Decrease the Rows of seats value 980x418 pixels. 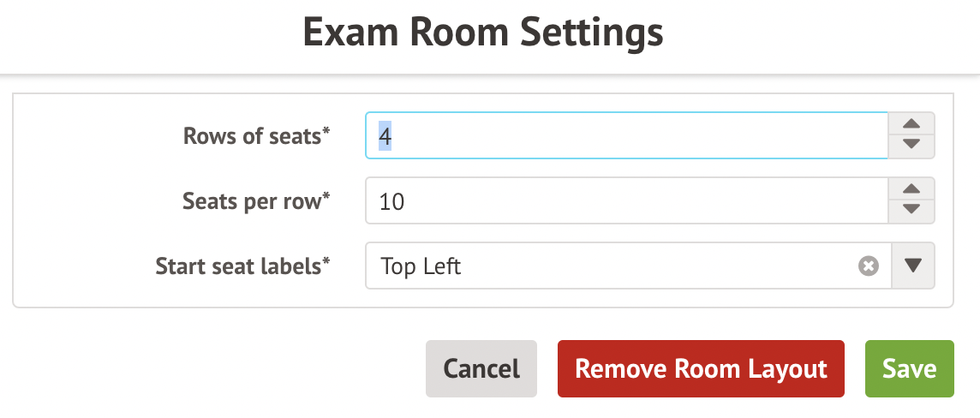point(911,146)
